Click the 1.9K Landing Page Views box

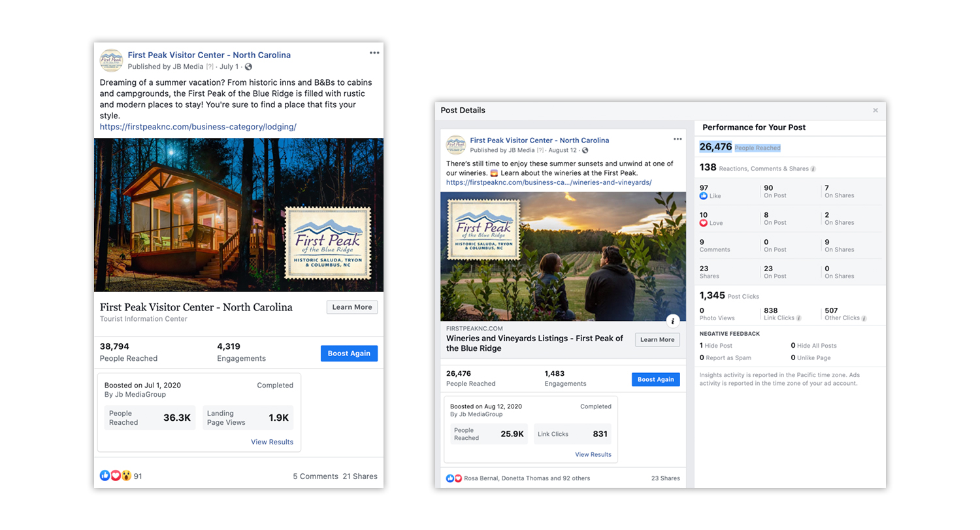pos(248,418)
